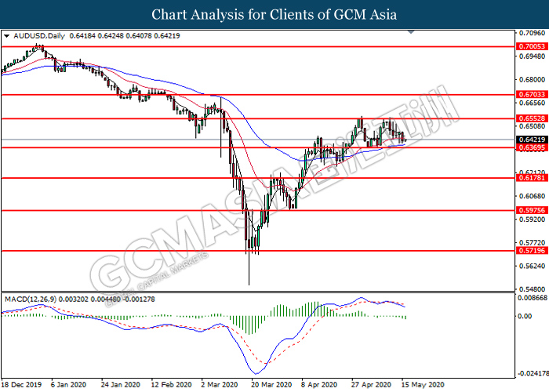The image size is (549, 392).
Task: Click the 18 Dec 2019 date label
Action: (21, 385)
